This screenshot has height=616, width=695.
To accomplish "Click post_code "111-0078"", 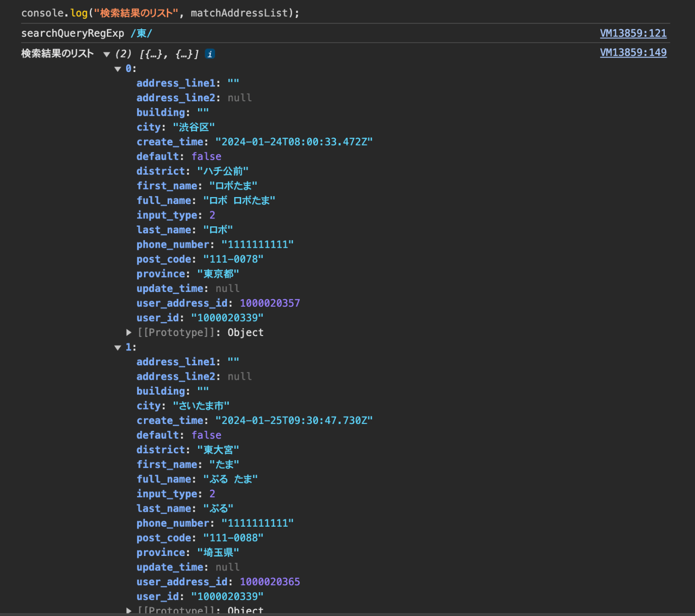I will [233, 259].
